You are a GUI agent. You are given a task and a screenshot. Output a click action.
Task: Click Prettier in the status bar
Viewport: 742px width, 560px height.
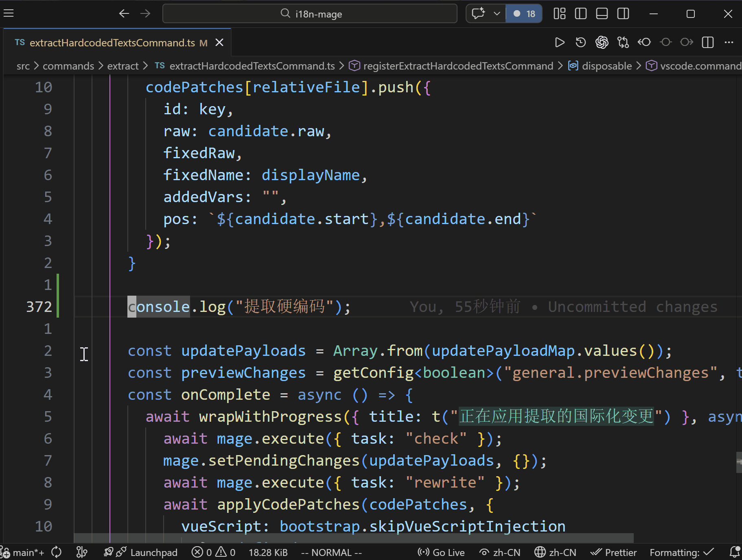coord(614,552)
